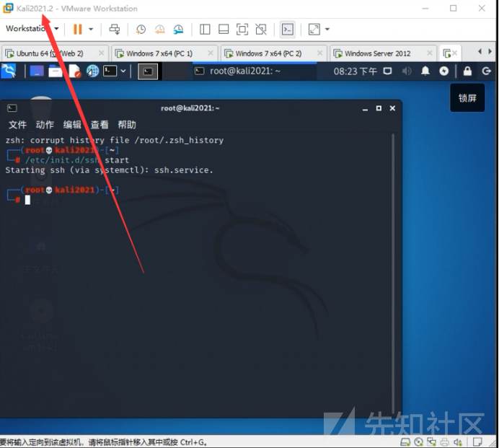Viewport: 499px width, 448px height.
Task: Click the sound card status icon
Action: pos(458,442)
